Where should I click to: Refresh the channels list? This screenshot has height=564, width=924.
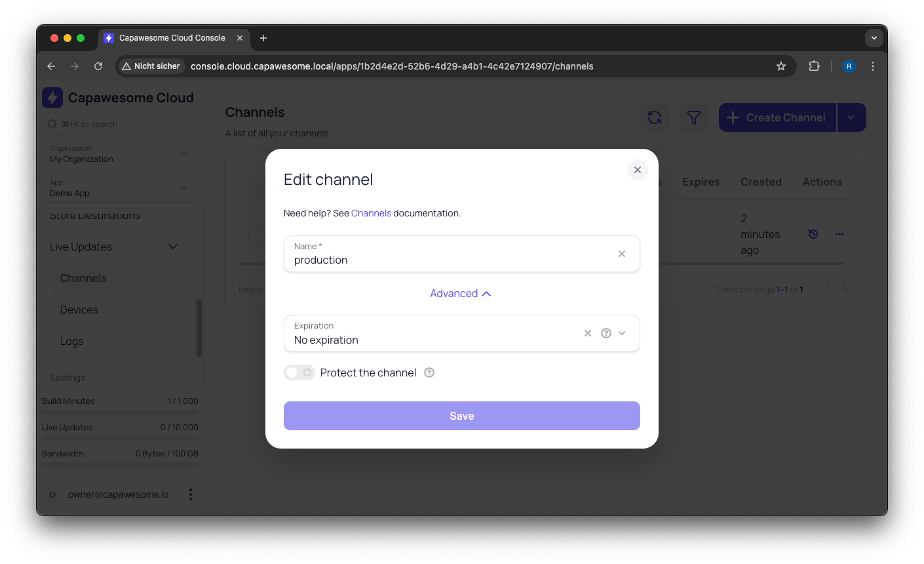point(654,117)
